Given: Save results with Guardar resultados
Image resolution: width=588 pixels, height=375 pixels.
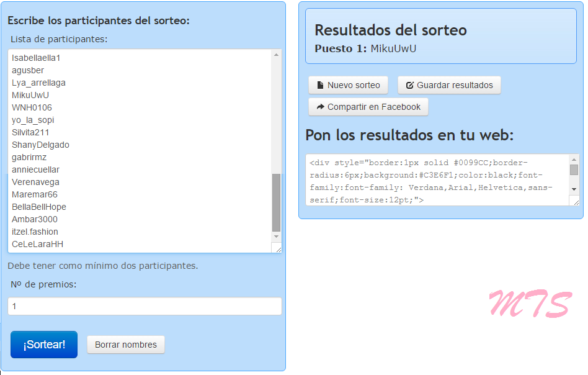Looking at the screenshot, I should [449, 85].
